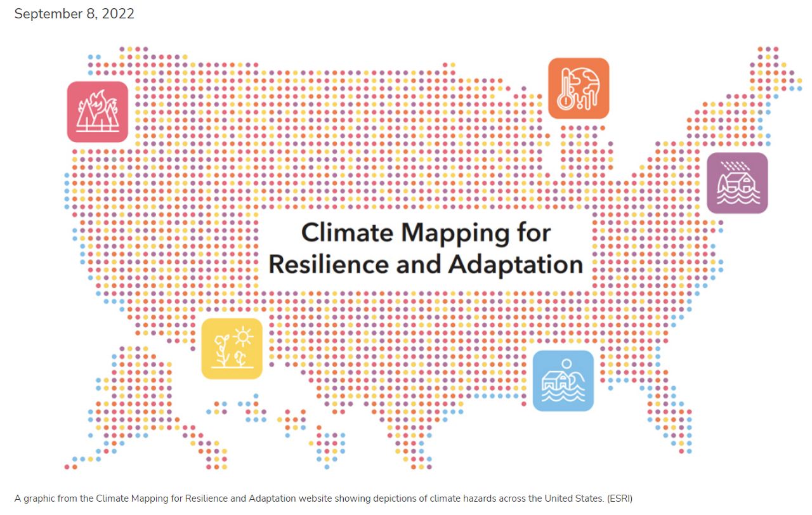Select the September 8, 2022 date text
The image size is (812, 515).
74,13
